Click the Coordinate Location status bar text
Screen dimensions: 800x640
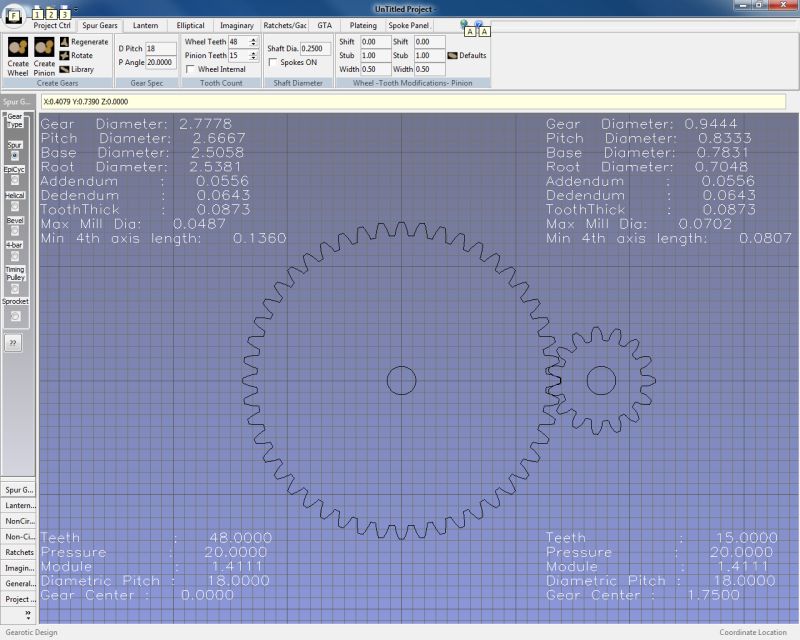tap(753, 632)
